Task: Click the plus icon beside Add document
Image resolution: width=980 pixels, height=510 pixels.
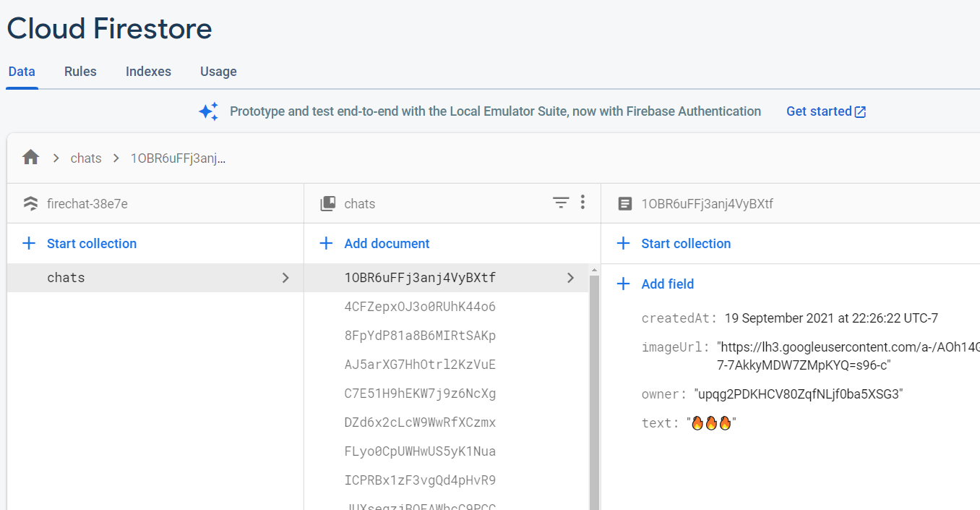Action: pyautogui.click(x=326, y=244)
